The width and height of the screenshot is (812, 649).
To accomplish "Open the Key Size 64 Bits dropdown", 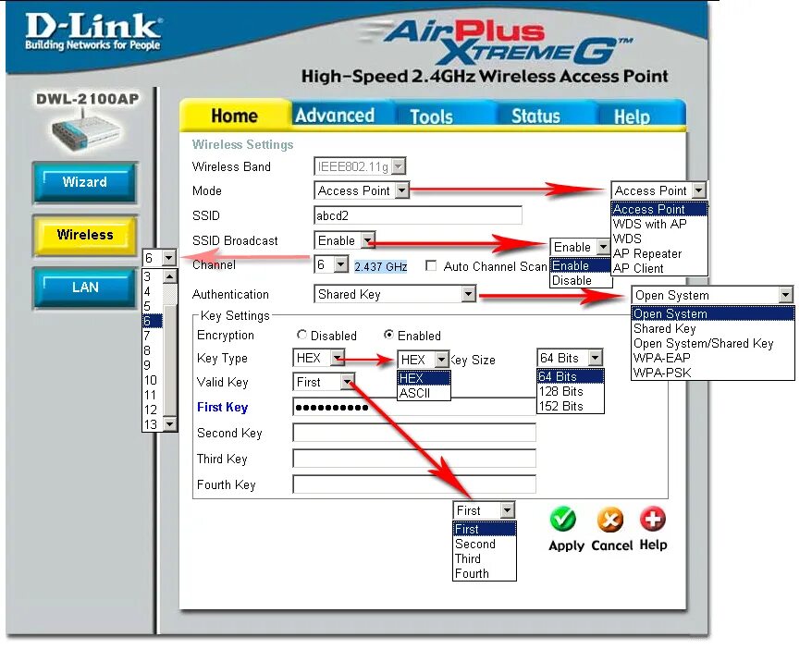I will click(571, 358).
